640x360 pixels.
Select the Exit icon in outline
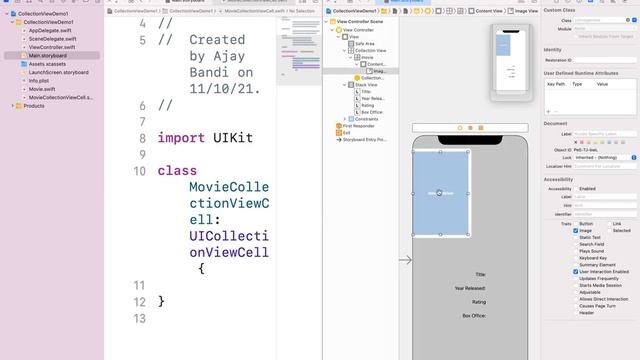pos(338,133)
